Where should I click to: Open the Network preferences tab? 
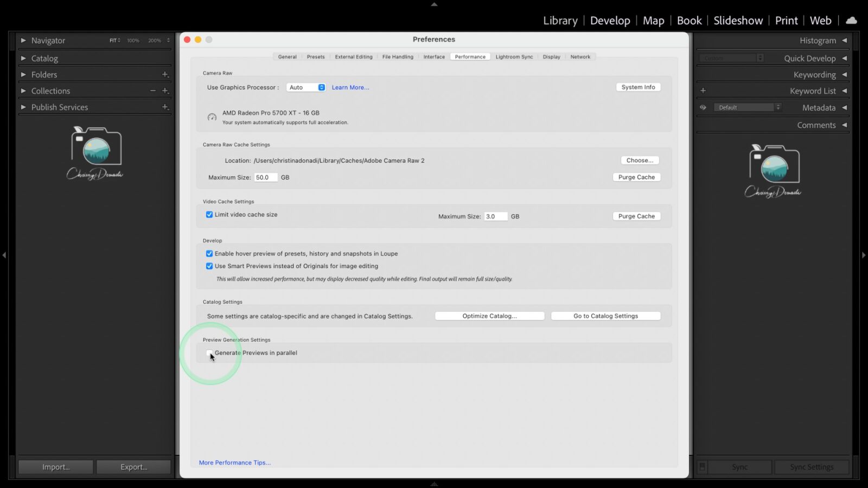(x=580, y=56)
